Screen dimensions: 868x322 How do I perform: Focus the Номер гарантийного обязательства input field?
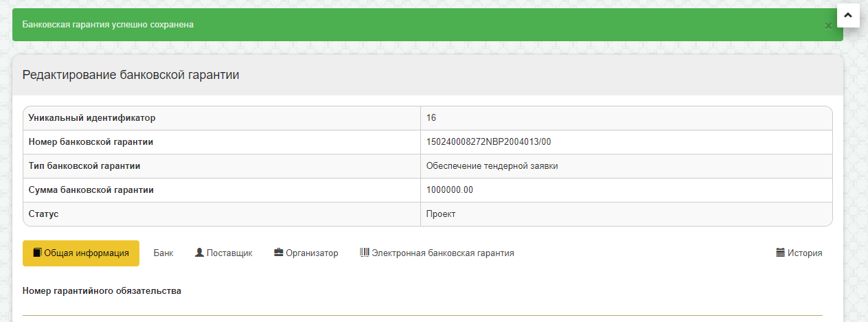(422, 308)
